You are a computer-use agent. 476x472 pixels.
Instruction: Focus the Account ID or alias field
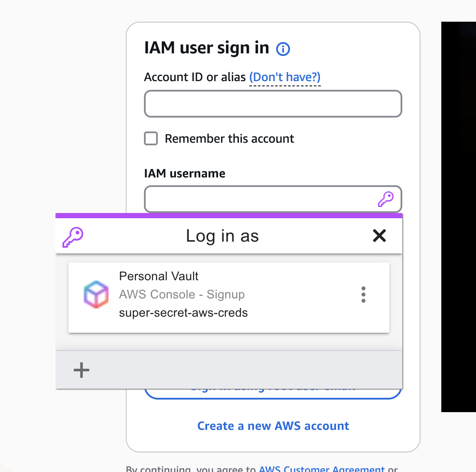[273, 104]
